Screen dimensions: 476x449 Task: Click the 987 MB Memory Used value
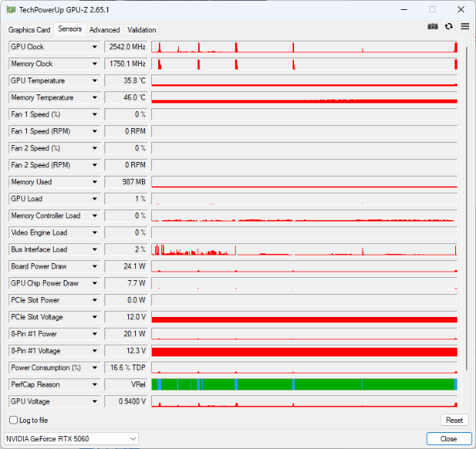(126, 182)
